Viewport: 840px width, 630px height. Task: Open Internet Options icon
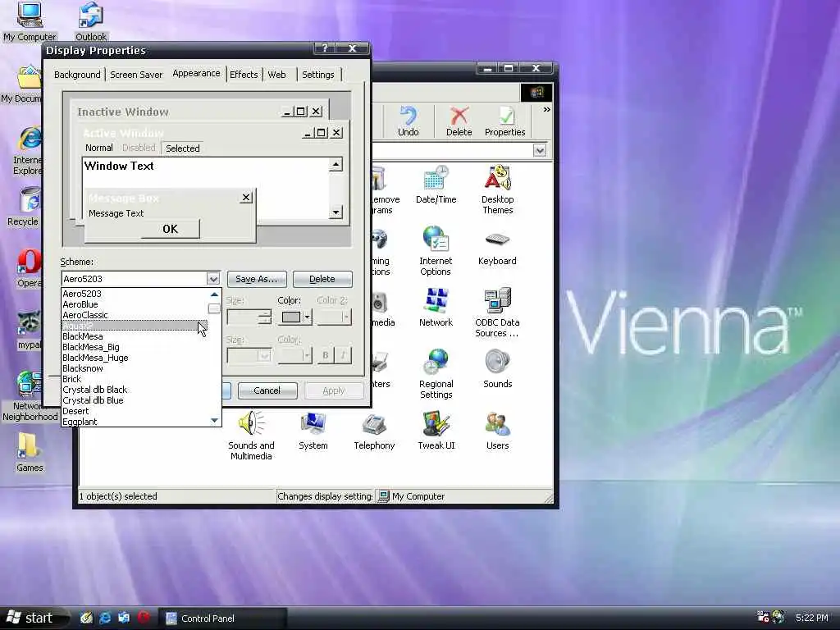(436, 251)
